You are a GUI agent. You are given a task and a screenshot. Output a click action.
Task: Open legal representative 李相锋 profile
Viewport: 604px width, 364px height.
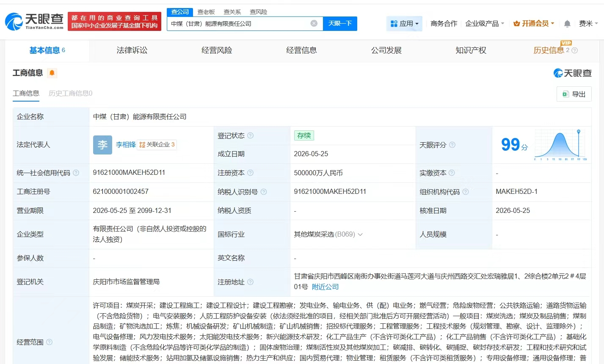click(126, 145)
